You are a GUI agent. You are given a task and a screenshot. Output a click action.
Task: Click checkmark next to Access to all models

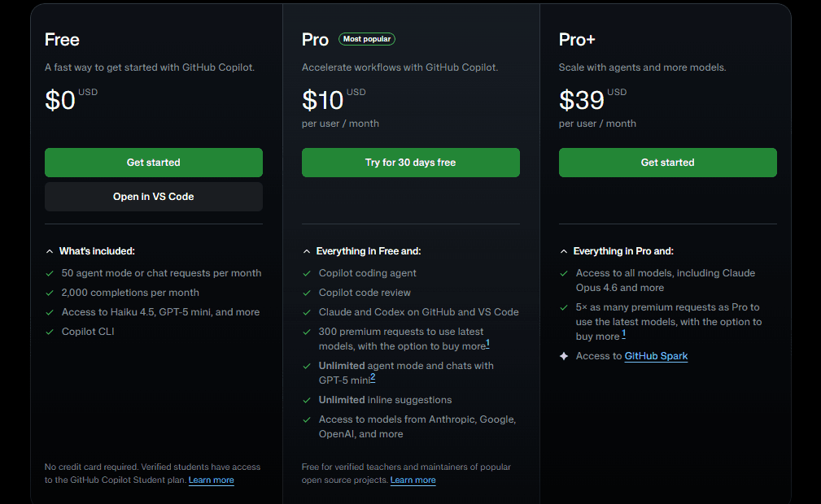pyautogui.click(x=564, y=273)
